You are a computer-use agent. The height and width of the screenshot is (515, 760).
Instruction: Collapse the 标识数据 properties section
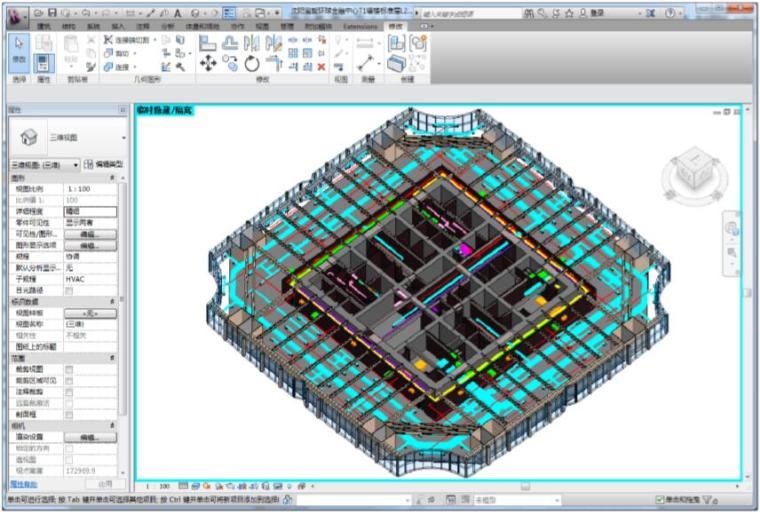point(111,301)
